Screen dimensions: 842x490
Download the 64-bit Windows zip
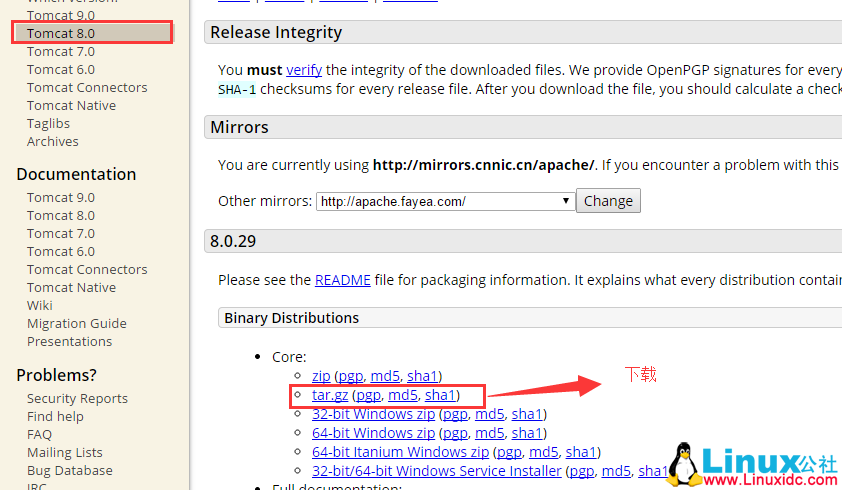(x=374, y=433)
